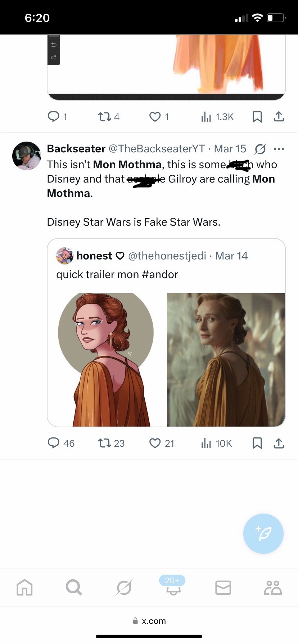Tap the Grok icon beside Mar 15
Image resolution: width=298 pixels, height=644 pixels.
click(x=260, y=149)
